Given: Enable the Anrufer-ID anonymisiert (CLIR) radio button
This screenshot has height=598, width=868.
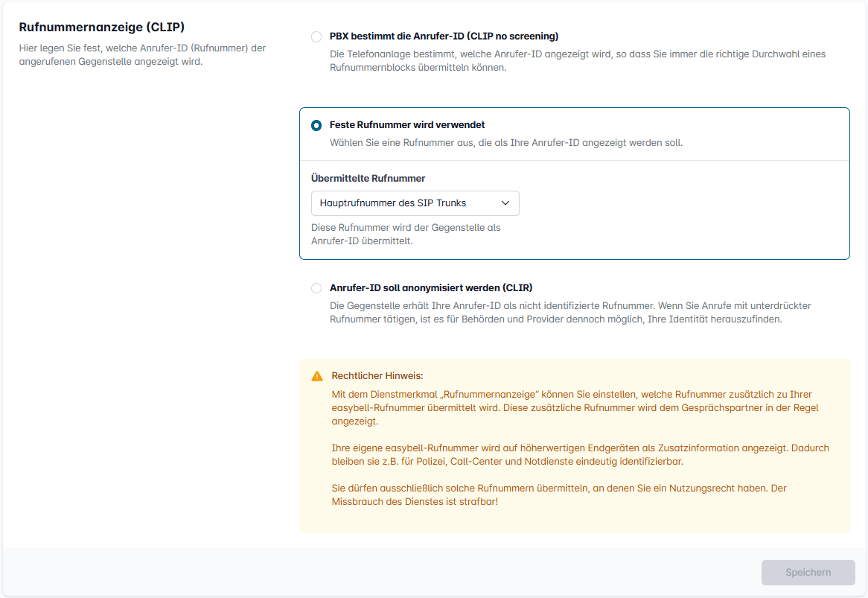Looking at the screenshot, I should (316, 288).
